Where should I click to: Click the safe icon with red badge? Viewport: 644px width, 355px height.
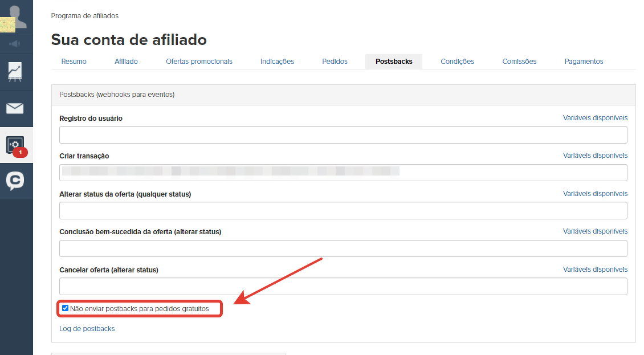point(15,145)
